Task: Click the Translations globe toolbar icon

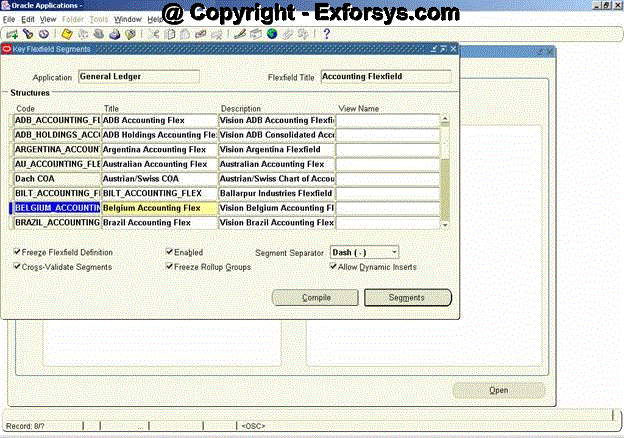Action: pyautogui.click(x=272, y=34)
